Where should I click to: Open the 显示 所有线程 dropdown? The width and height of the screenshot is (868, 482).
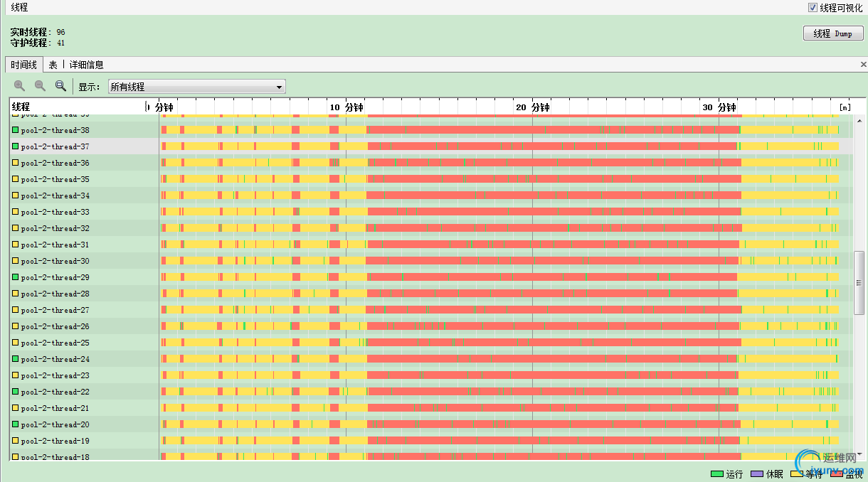tap(196, 87)
